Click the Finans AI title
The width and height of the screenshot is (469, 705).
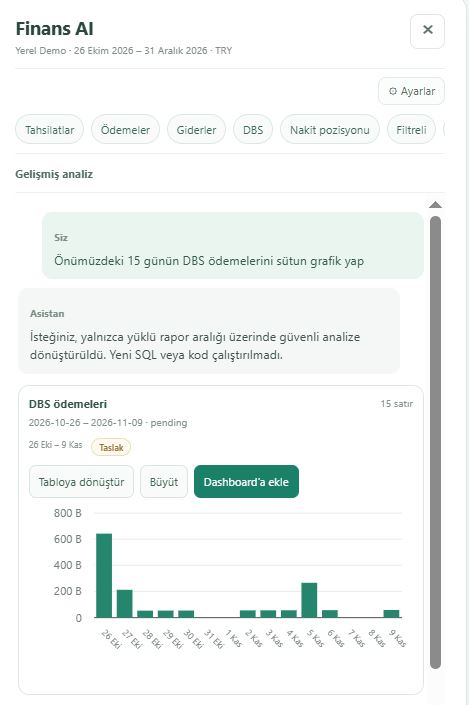pos(54,29)
